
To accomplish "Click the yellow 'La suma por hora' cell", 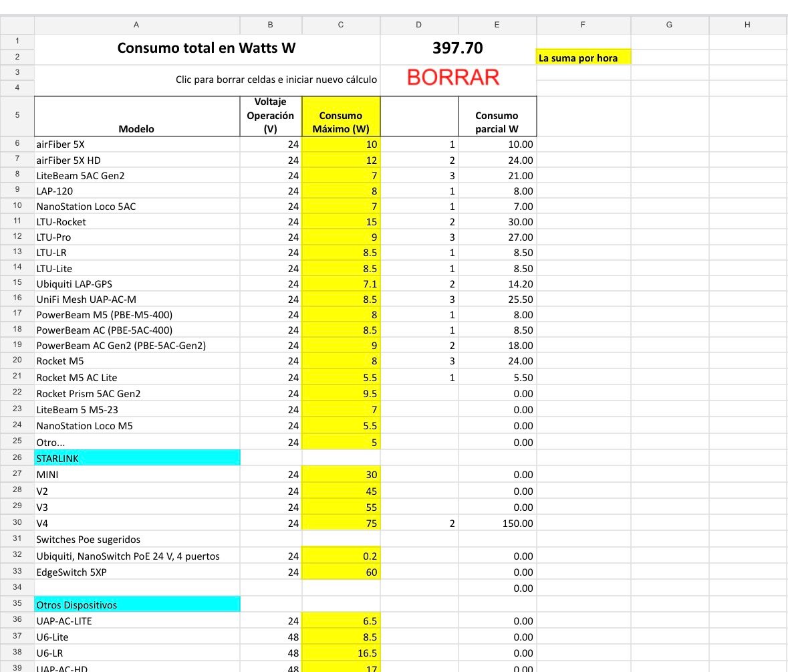I will 583,58.
